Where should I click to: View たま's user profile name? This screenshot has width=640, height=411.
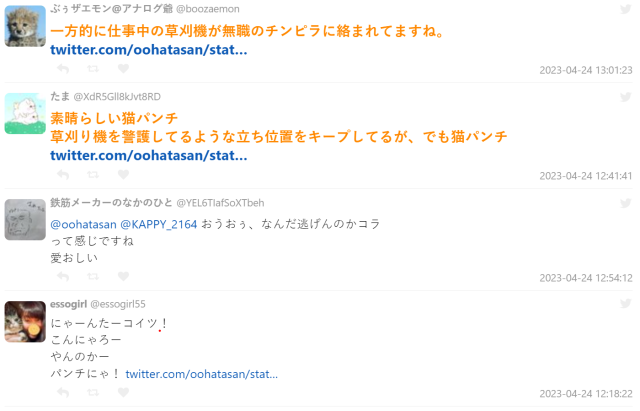(x=59, y=96)
